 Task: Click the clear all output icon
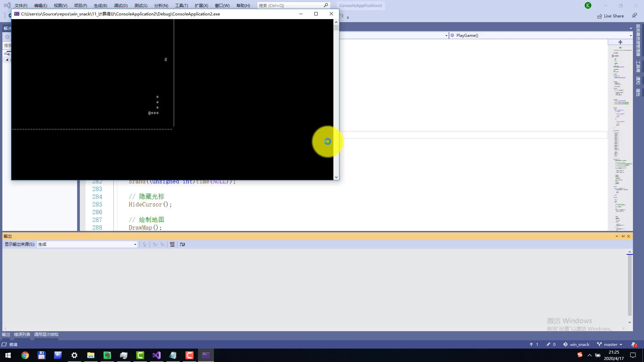(172, 244)
